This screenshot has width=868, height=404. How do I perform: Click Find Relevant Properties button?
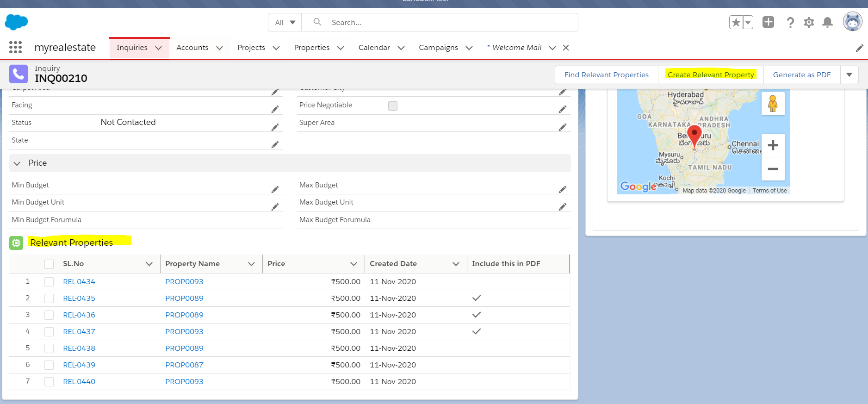tap(606, 75)
